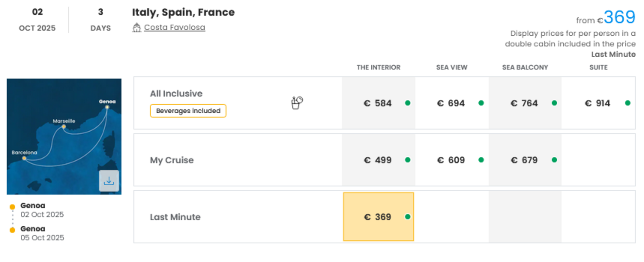Select All Inclusive sea view €694
Image resolution: width=644 pixels, height=262 pixels.
(x=452, y=103)
